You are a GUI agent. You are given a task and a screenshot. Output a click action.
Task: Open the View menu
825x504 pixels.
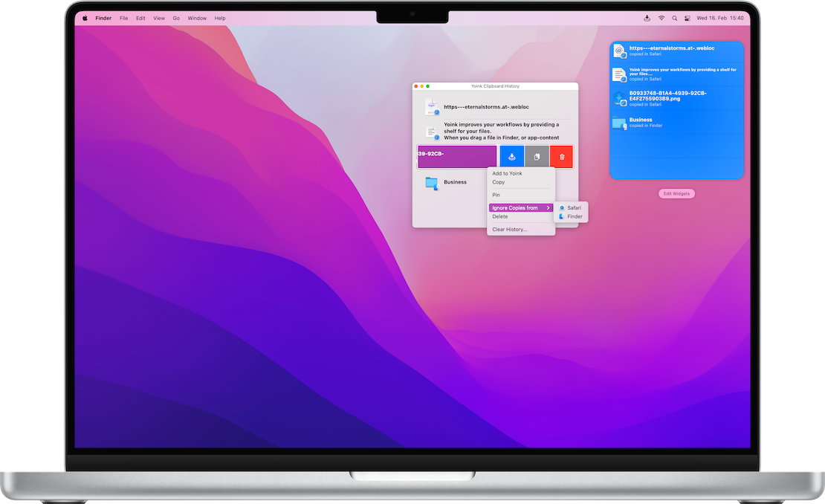159,18
